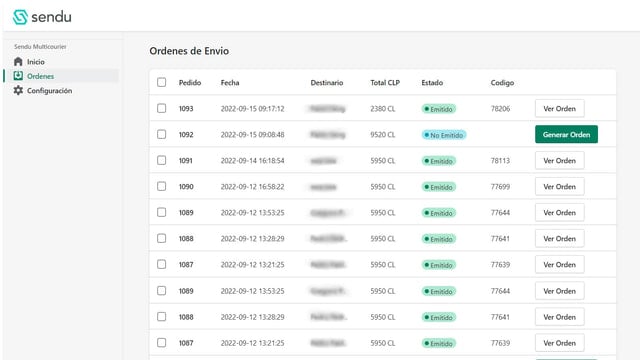
Task: Tick the checkbox for order 1091
Action: pyautogui.click(x=162, y=160)
